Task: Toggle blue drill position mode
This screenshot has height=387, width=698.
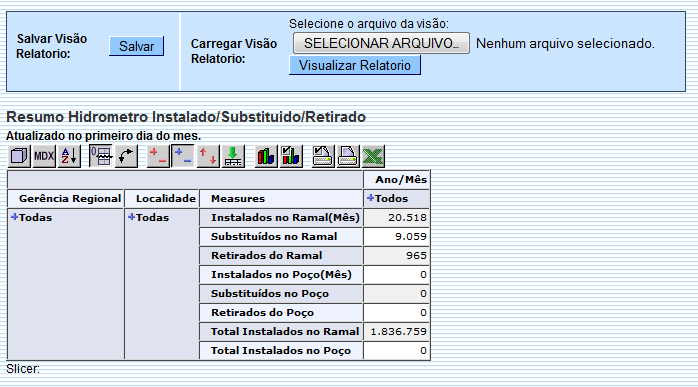Action: [x=183, y=156]
